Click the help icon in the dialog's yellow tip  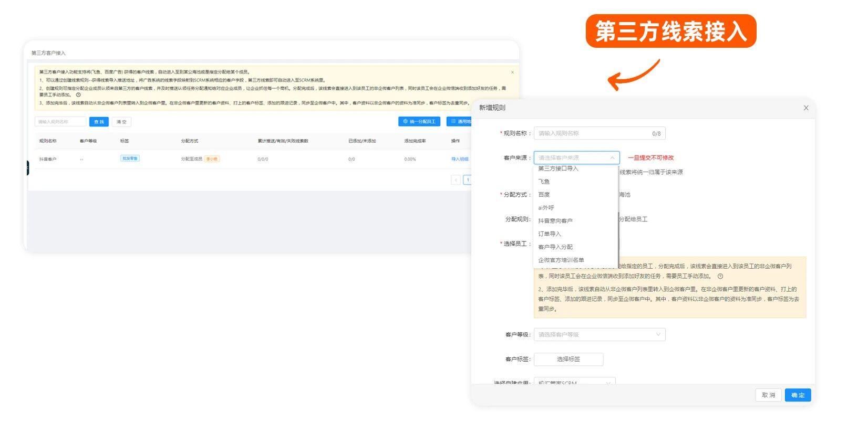tap(720, 276)
